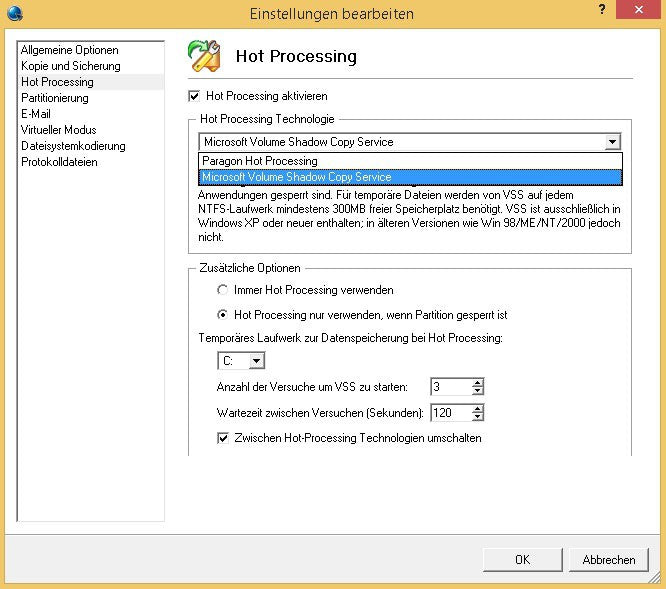Click the globe application icon in title bar
This screenshot has width=666, height=589.
pyautogui.click(x=15, y=13)
